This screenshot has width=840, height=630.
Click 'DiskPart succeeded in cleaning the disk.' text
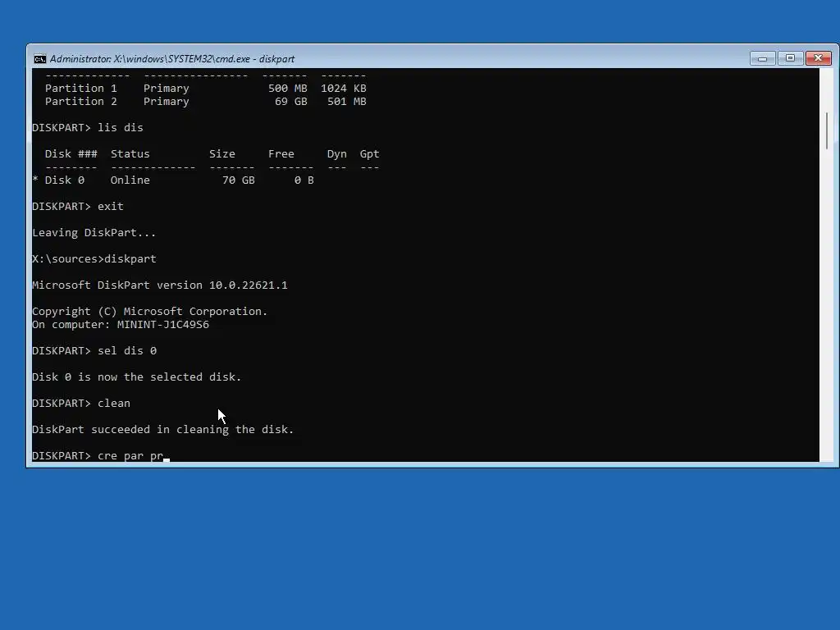click(163, 430)
